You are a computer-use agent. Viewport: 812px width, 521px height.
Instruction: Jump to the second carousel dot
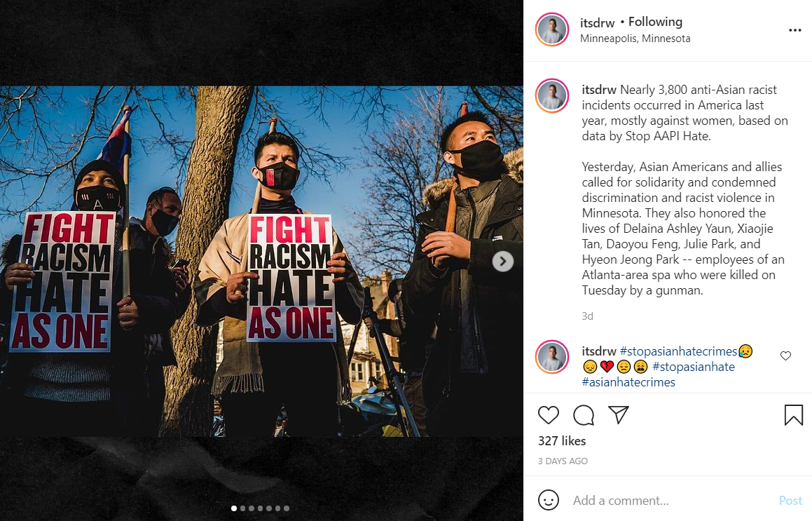[x=242, y=508]
